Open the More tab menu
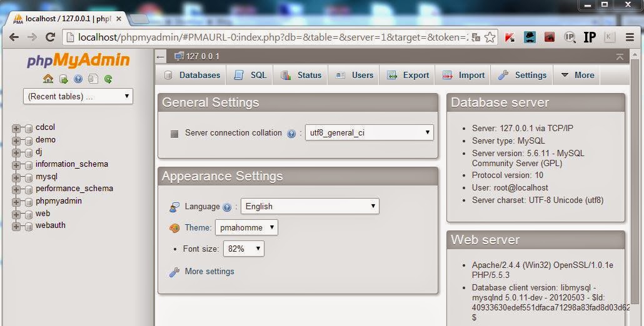The width and height of the screenshot is (644, 326). (577, 75)
